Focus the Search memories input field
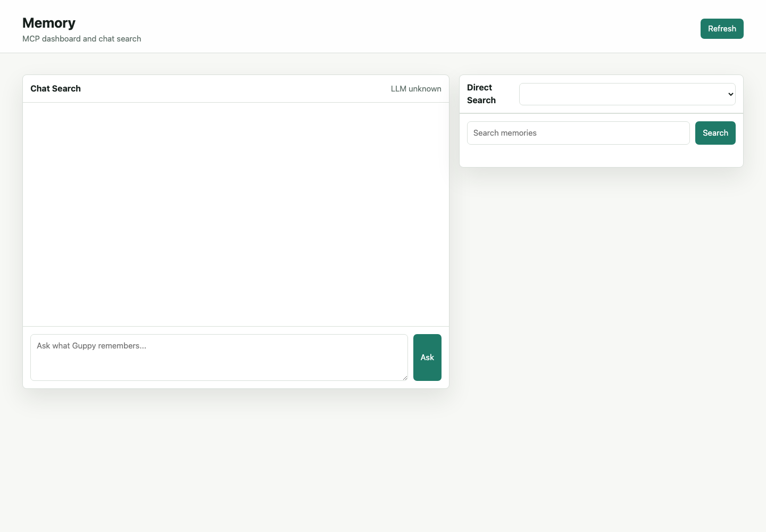Image resolution: width=766 pixels, height=532 pixels. (x=578, y=133)
